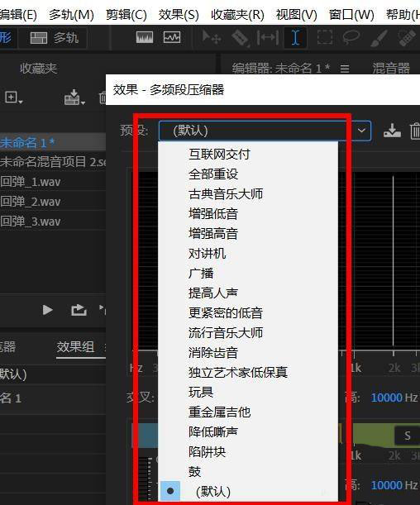Image resolution: width=420 pixels, height=505 pixels.
Task: Choose preset 提高人声
Action: click(248, 293)
